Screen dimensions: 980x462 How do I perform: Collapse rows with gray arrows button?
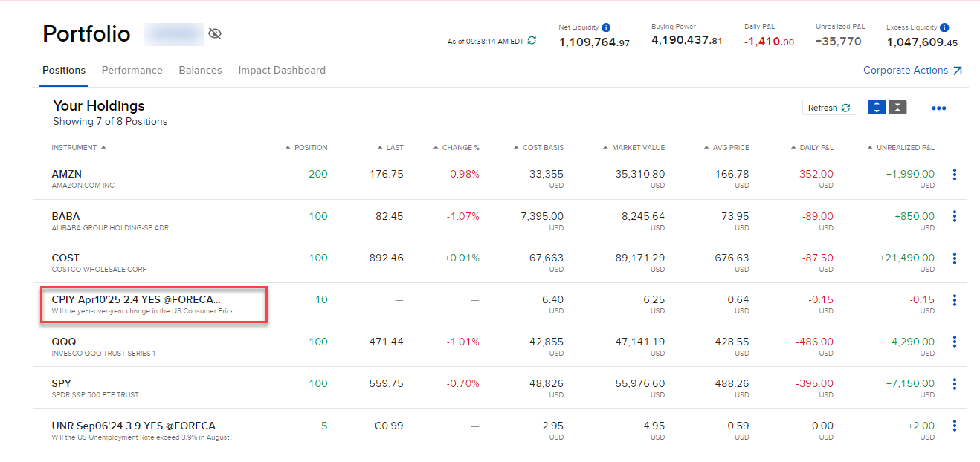click(897, 108)
